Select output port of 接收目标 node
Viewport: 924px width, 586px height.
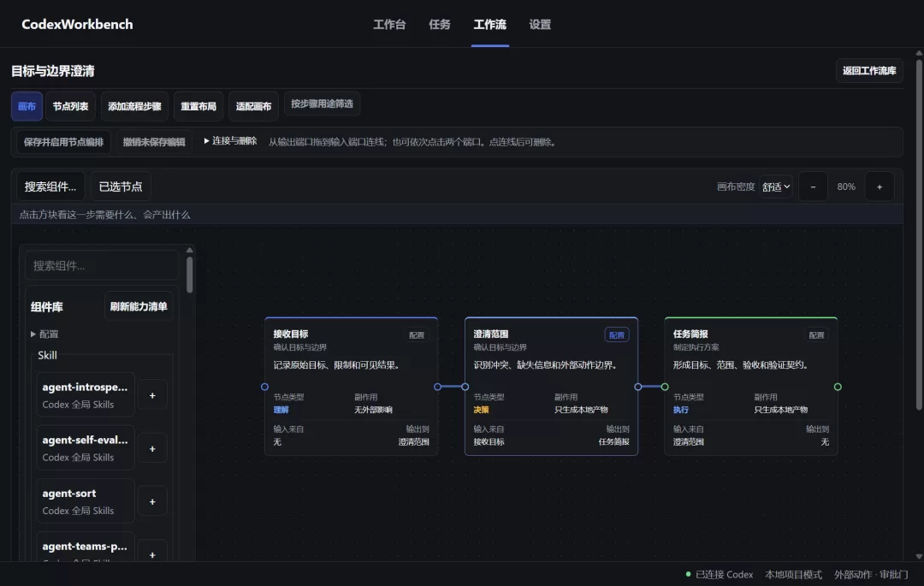click(437, 387)
